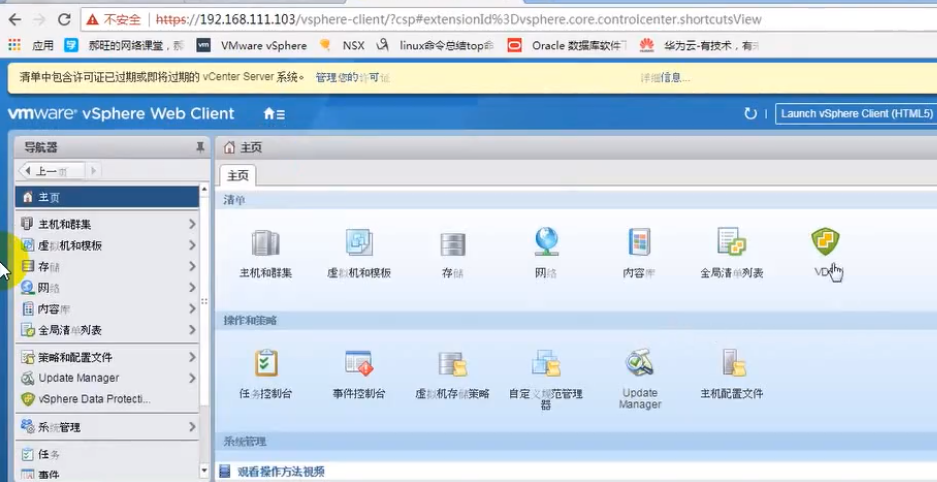This screenshot has width=937, height=482.
Task: Expand the 网络 chevron arrow
Action: [192, 287]
